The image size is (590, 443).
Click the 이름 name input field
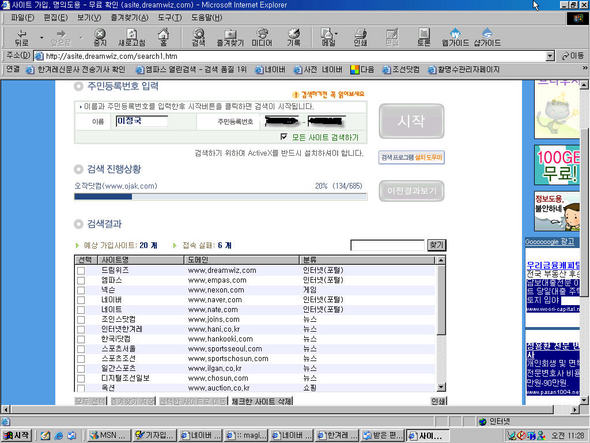(141, 121)
